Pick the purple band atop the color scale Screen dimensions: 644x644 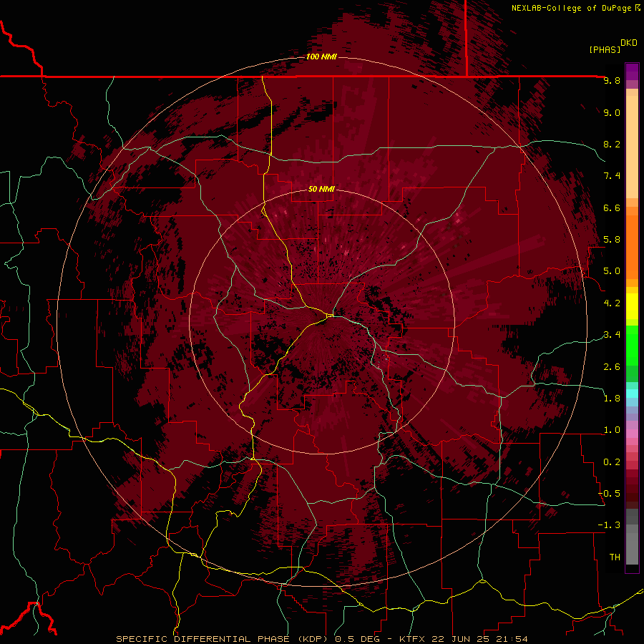632,72
